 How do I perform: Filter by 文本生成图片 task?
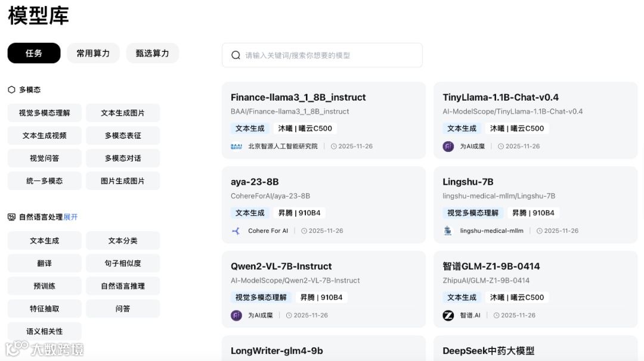[x=123, y=113]
